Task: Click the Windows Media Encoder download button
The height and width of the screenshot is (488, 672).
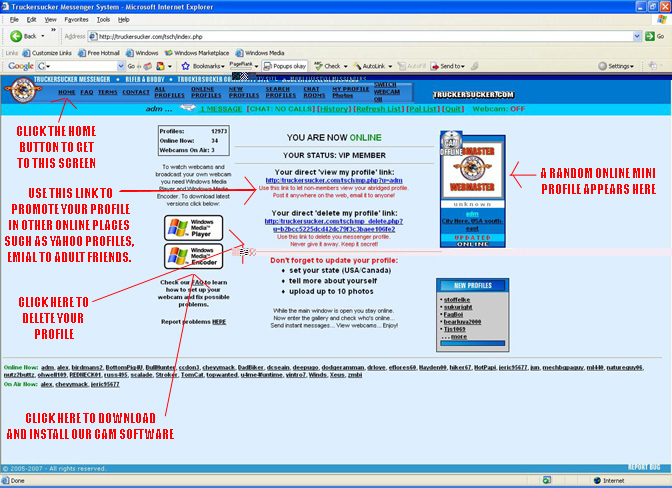Action: 194,256
